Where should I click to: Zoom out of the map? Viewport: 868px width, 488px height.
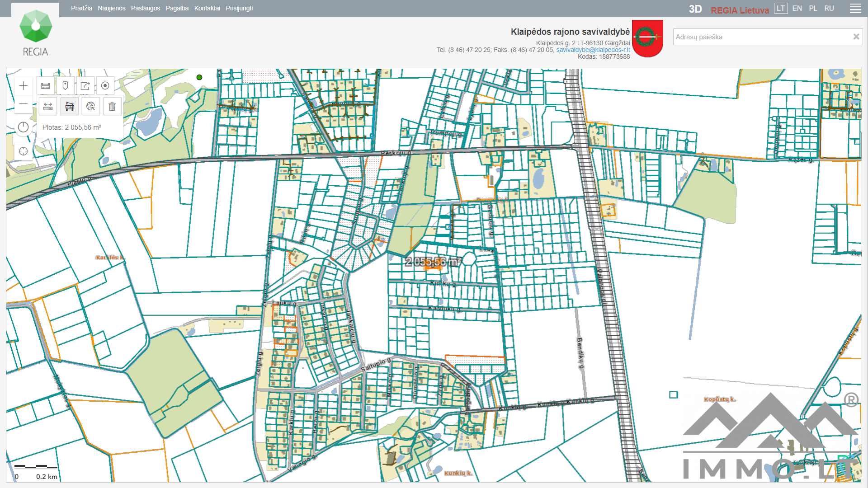tap(24, 104)
